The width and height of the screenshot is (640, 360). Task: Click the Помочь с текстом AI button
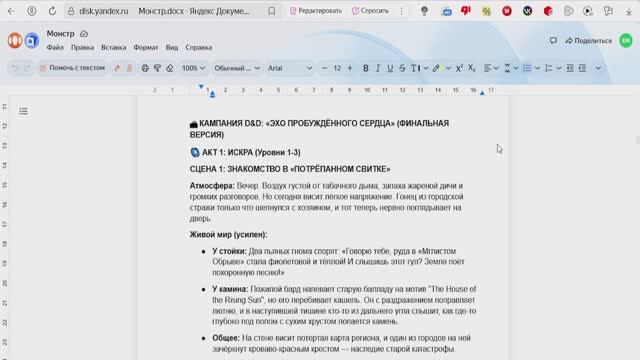tap(72, 68)
